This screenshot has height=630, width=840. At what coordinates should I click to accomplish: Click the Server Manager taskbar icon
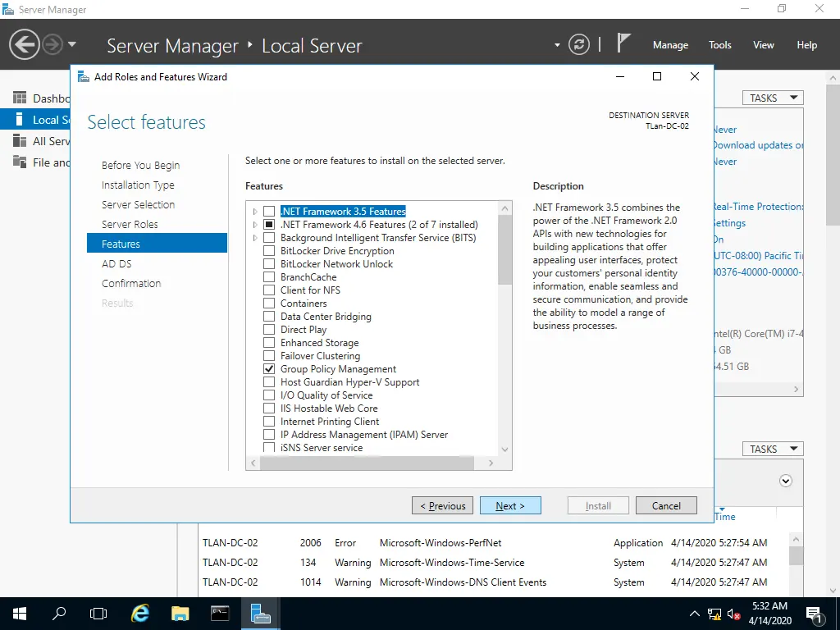260,614
